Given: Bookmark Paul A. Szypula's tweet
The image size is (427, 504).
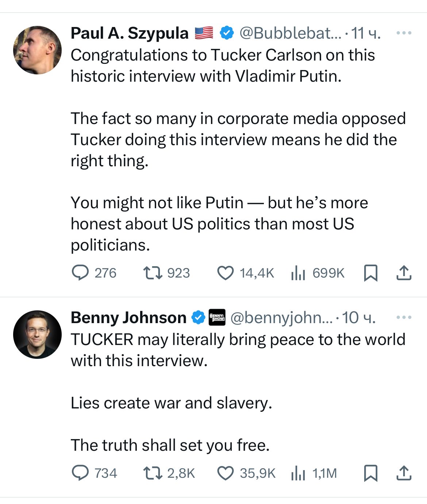Looking at the screenshot, I should click(x=371, y=273).
